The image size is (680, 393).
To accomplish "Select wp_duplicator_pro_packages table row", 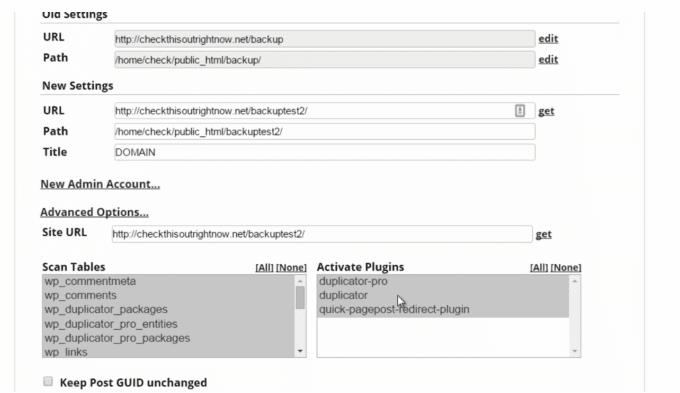I will pyautogui.click(x=169, y=338).
